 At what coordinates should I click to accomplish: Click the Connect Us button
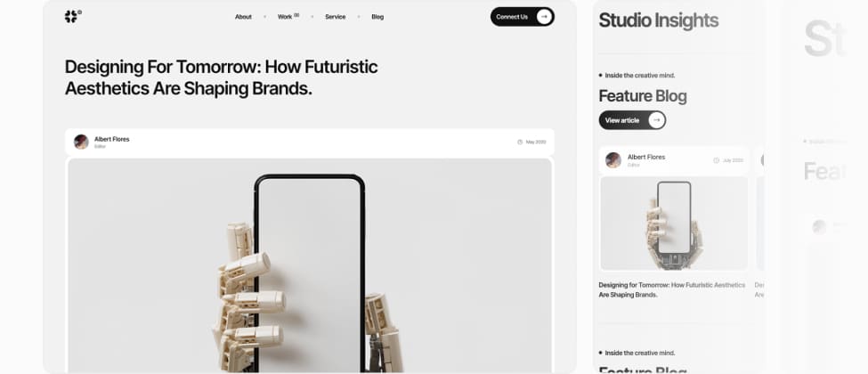(x=522, y=17)
